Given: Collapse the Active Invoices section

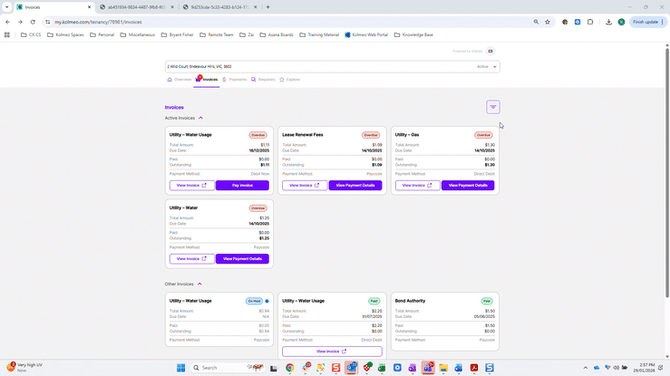Looking at the screenshot, I should click(200, 118).
